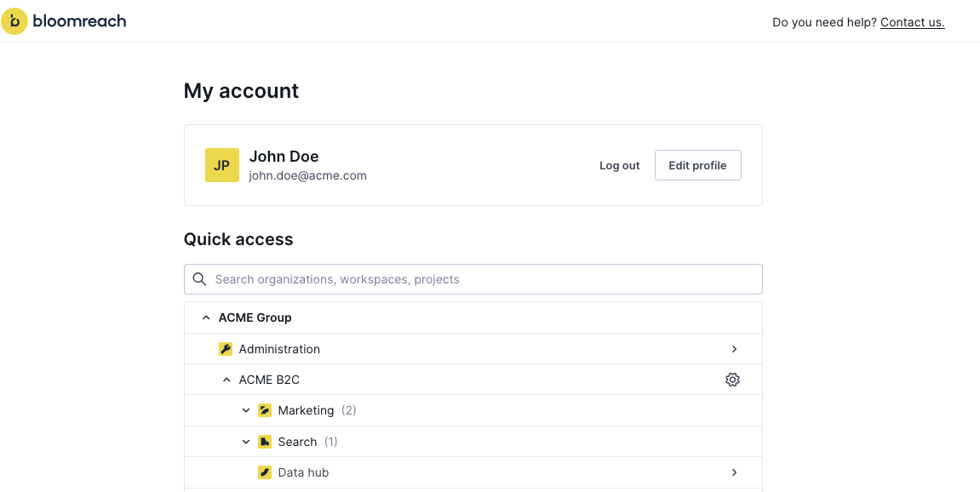Image resolution: width=980 pixels, height=492 pixels.
Task: Click the Edit profile button
Action: [697, 165]
